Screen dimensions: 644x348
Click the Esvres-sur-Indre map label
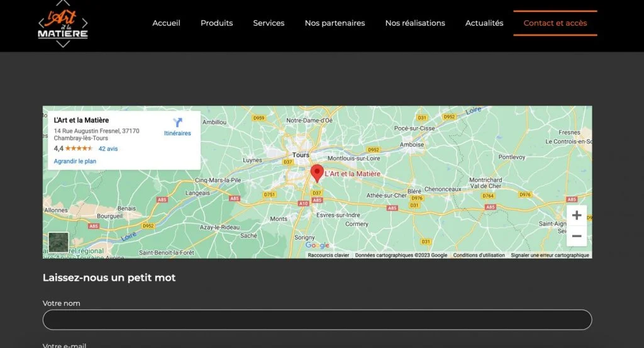click(x=338, y=215)
